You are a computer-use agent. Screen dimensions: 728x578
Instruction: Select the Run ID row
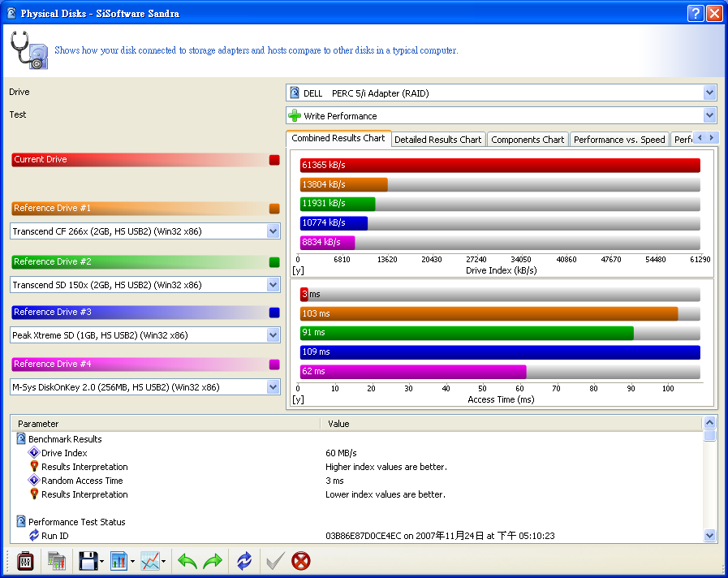[356, 536]
